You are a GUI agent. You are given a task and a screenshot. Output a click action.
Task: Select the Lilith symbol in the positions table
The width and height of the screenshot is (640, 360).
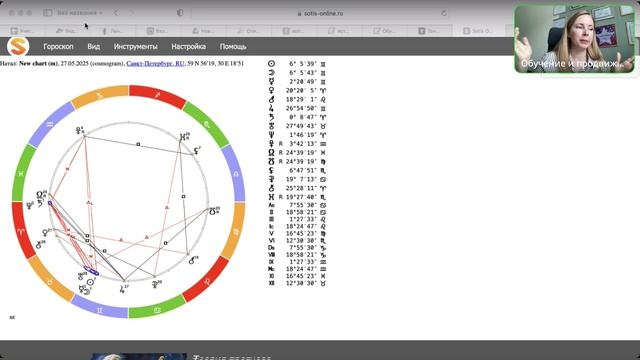click(x=271, y=170)
